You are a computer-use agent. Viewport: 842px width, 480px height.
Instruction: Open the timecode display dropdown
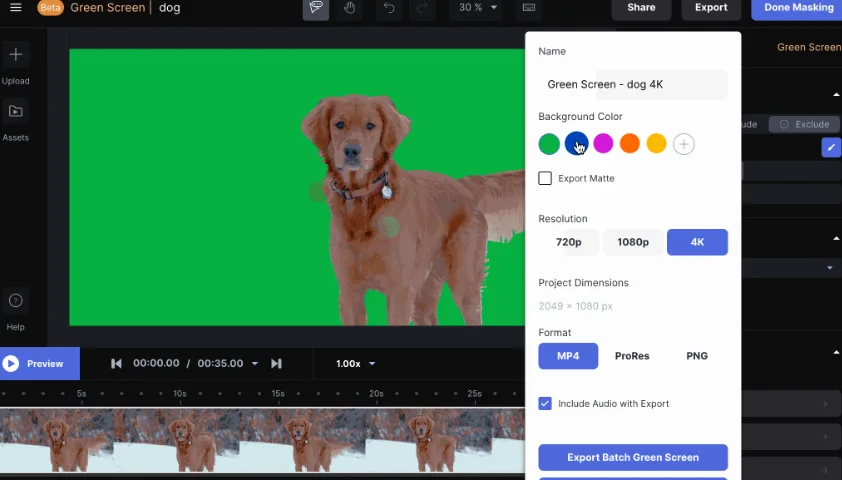point(254,364)
